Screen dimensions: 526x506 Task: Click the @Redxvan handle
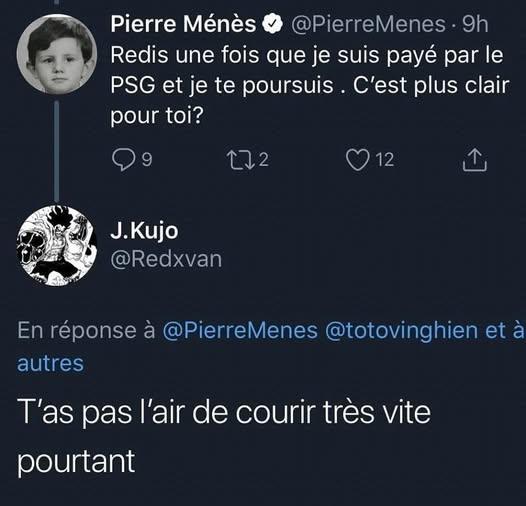click(x=166, y=259)
